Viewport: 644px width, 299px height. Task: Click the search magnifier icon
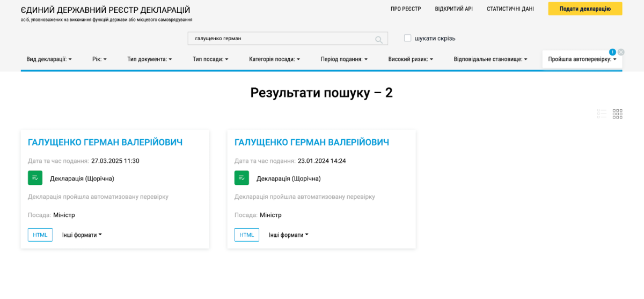pos(379,39)
